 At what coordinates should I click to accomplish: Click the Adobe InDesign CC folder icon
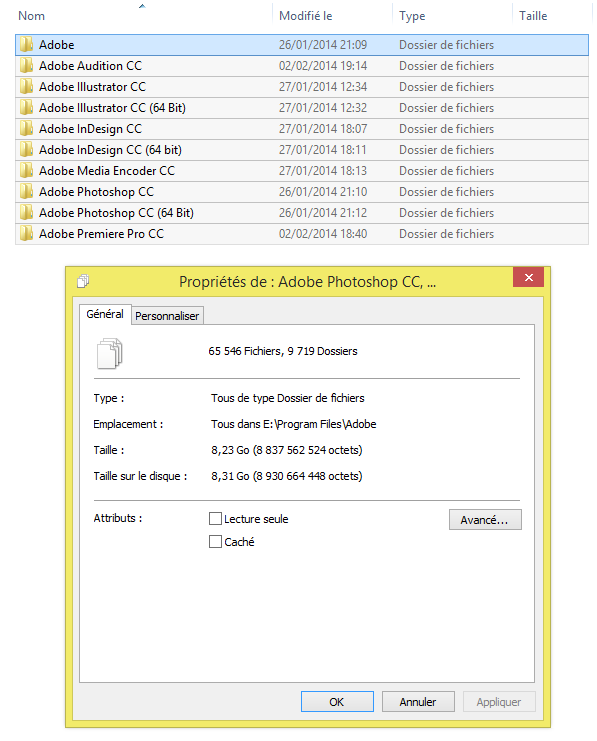26,129
